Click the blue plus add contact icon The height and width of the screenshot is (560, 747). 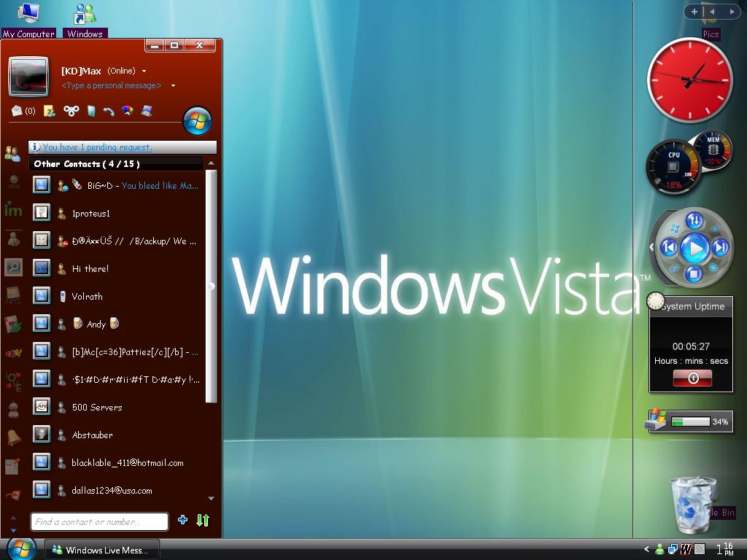coord(182,519)
